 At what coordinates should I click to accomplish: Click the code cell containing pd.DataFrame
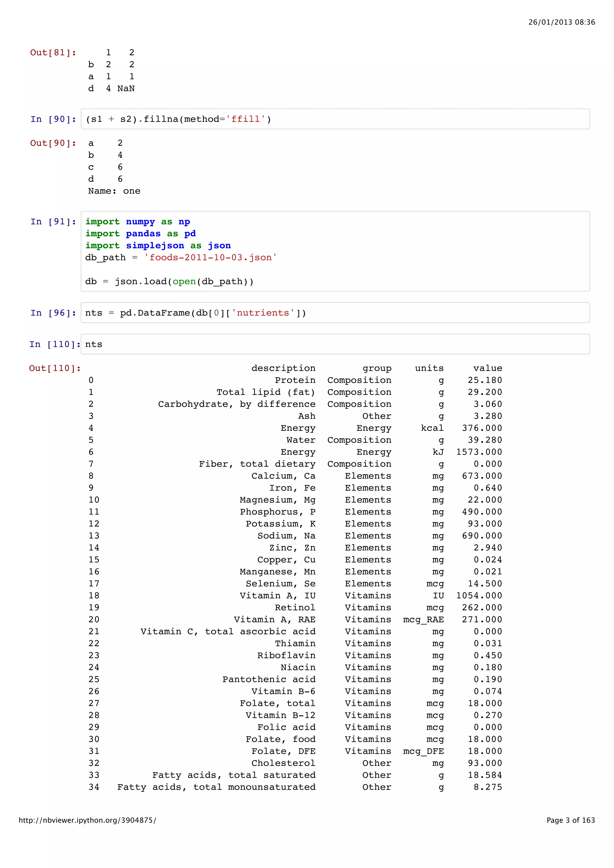(x=335, y=313)
